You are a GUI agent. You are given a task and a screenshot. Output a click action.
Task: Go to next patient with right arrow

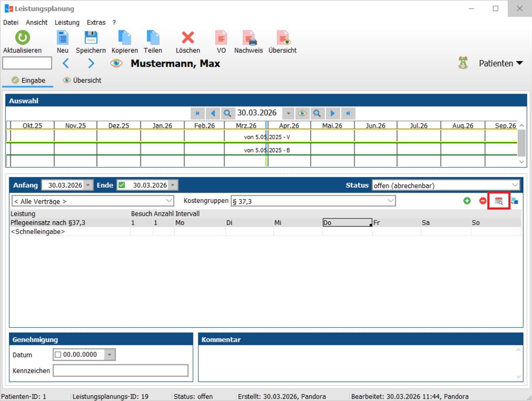pyautogui.click(x=91, y=64)
